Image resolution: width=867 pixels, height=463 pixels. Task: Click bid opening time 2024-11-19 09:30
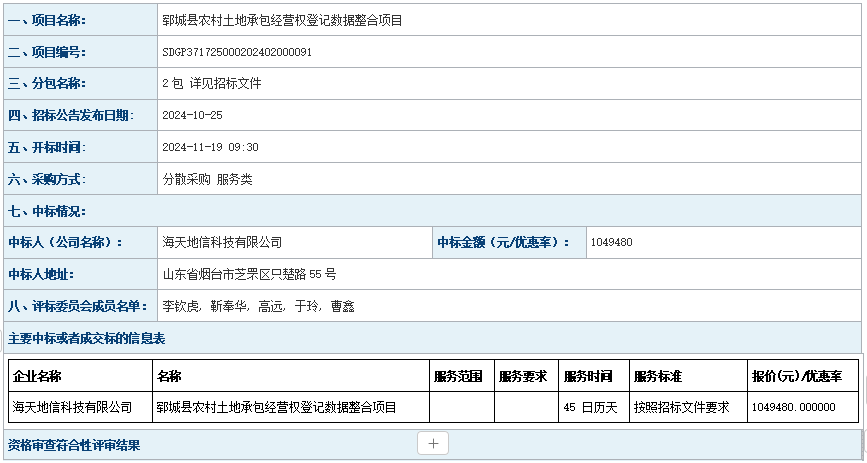pyautogui.click(x=210, y=148)
